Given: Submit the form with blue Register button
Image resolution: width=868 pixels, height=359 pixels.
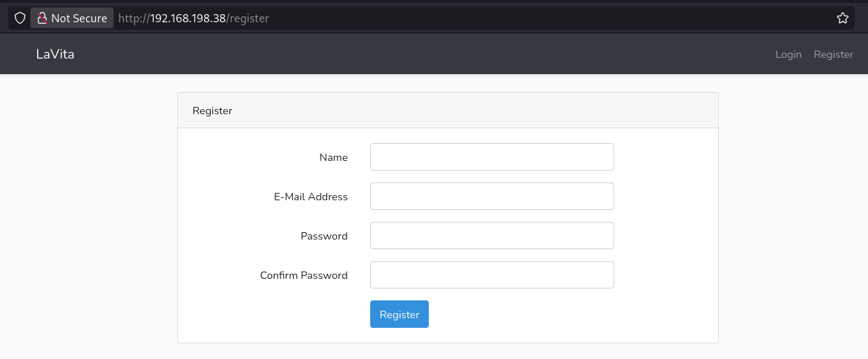Looking at the screenshot, I should (399, 314).
